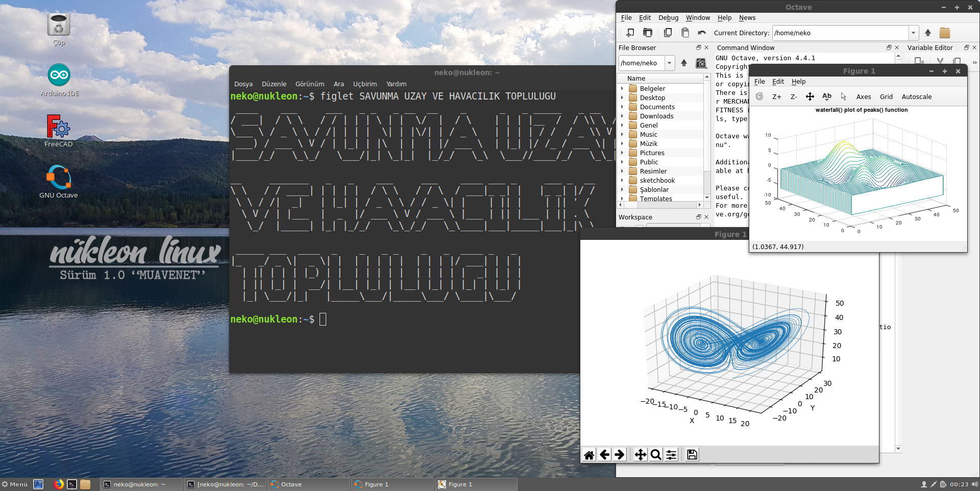Click the Ab insert text tool
The image size is (980, 491).
click(x=827, y=96)
